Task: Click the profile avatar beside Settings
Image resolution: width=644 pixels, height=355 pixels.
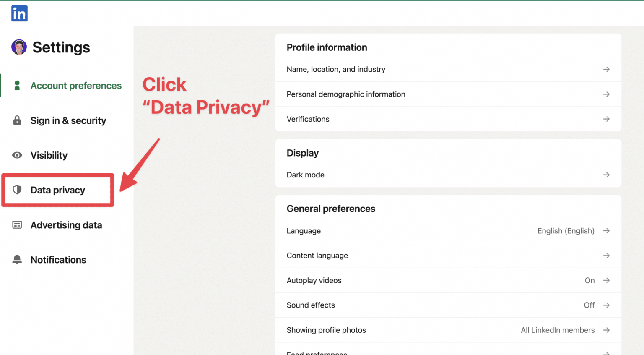Action: 19,47
